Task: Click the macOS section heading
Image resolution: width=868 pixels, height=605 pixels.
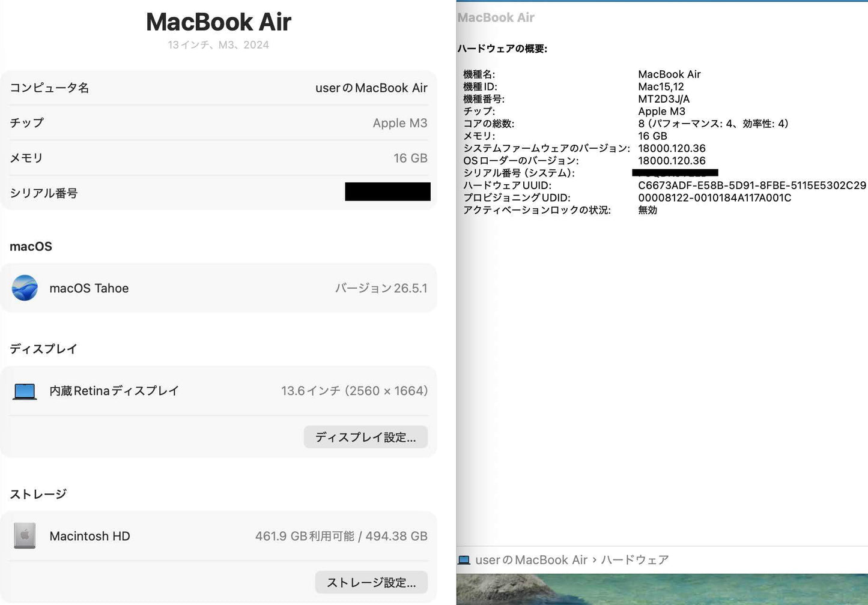Action: click(x=31, y=247)
